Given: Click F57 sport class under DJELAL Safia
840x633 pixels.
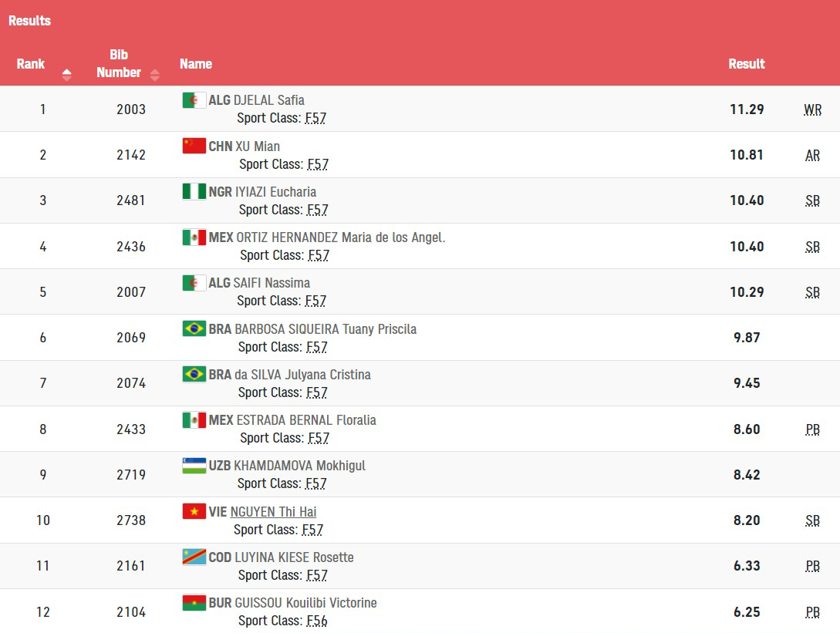Looking at the screenshot, I should [315, 118].
